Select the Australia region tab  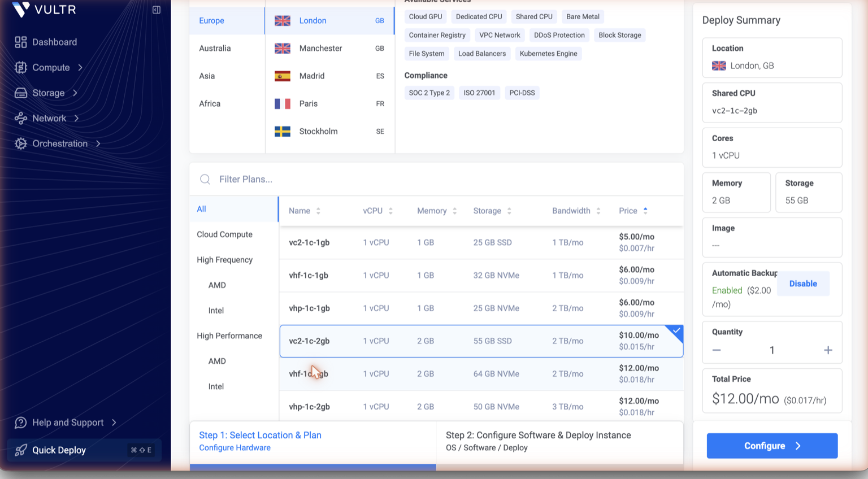(x=227, y=49)
